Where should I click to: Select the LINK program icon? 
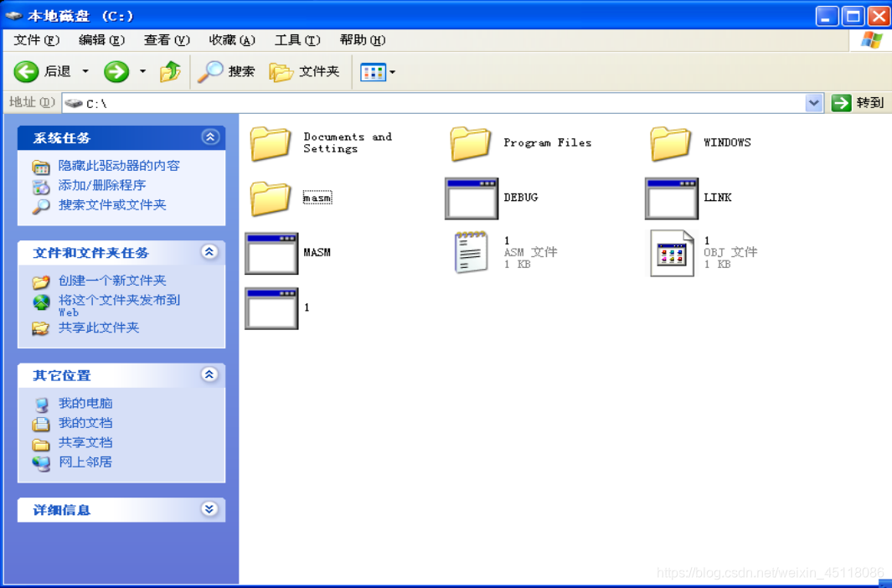[672, 199]
